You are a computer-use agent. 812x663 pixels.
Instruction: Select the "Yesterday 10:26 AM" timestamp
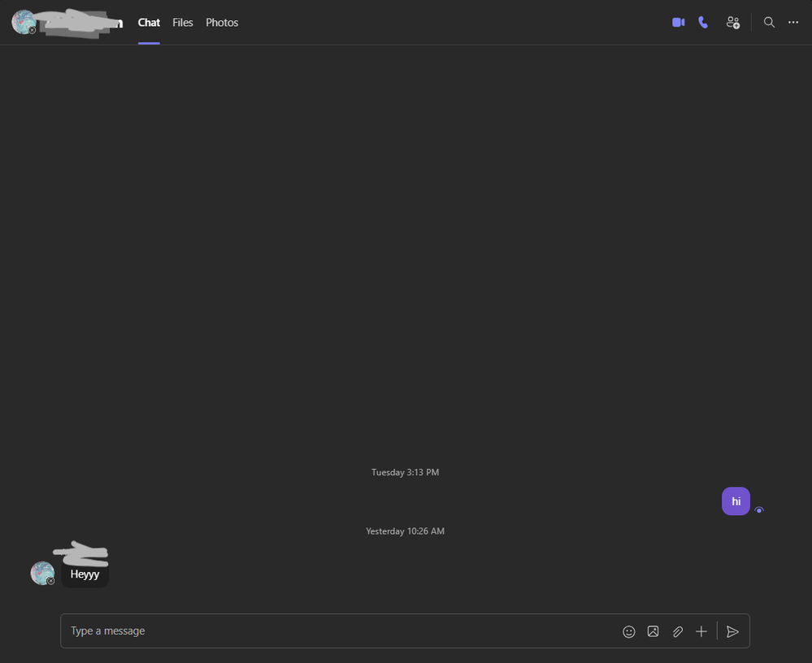(x=405, y=531)
